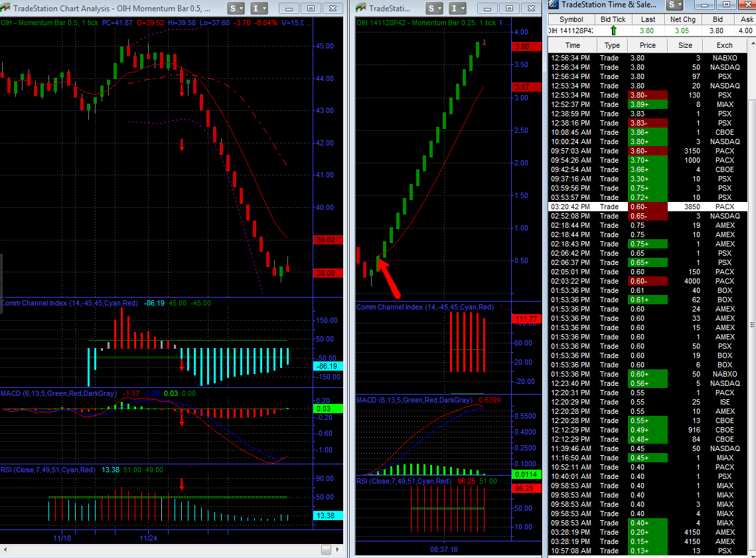Screen dimensions: 756x558
Task: Open the S symbol-link dropdown in option chart window
Action: coord(435,8)
